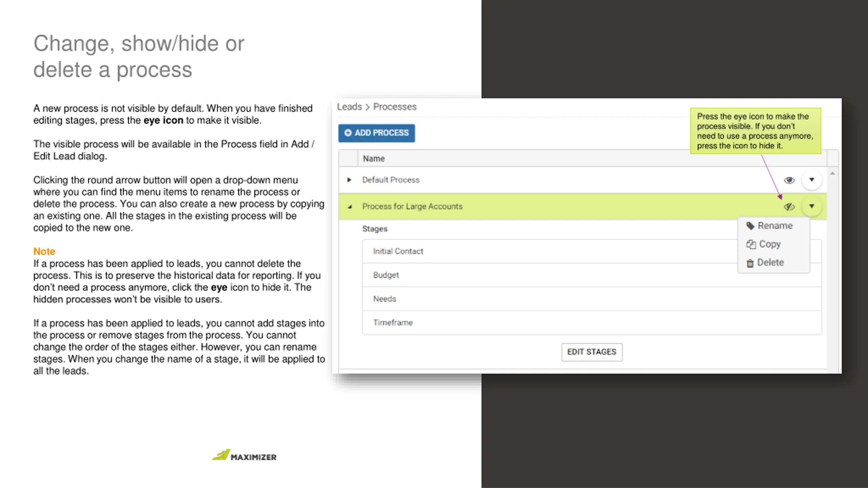Click the Copy pages icon
The height and width of the screenshot is (488, 868).
tap(751, 244)
